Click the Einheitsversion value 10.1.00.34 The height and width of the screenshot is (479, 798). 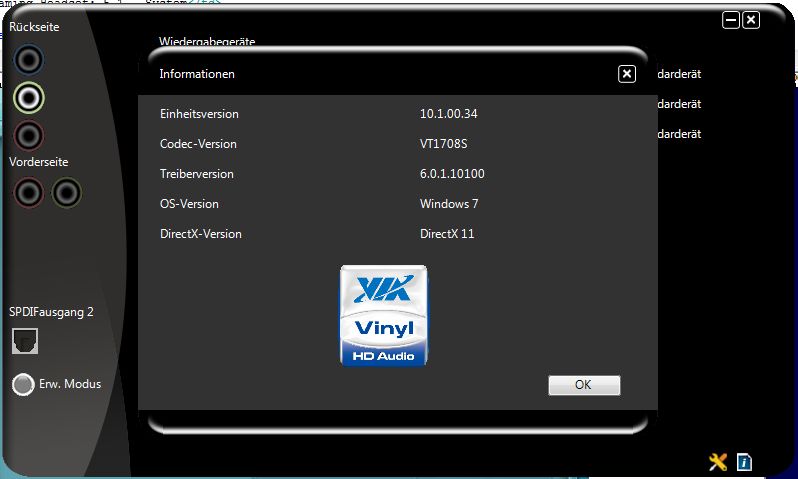point(449,114)
